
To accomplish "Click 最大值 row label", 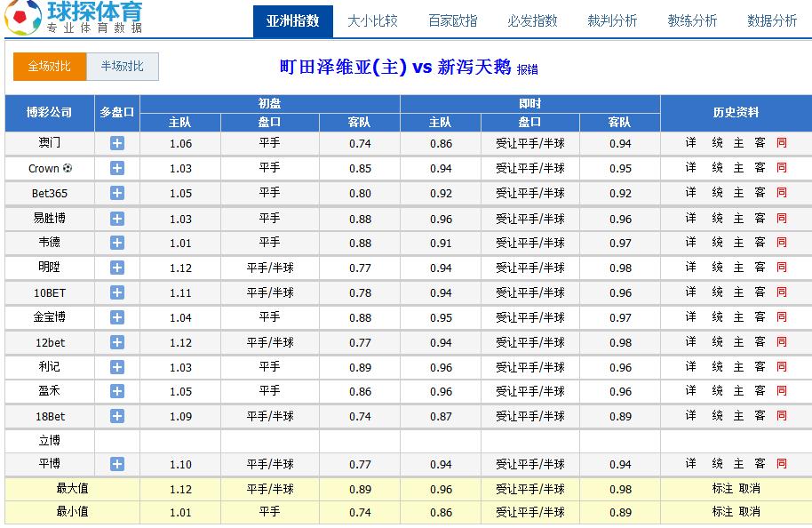I will point(73,489).
